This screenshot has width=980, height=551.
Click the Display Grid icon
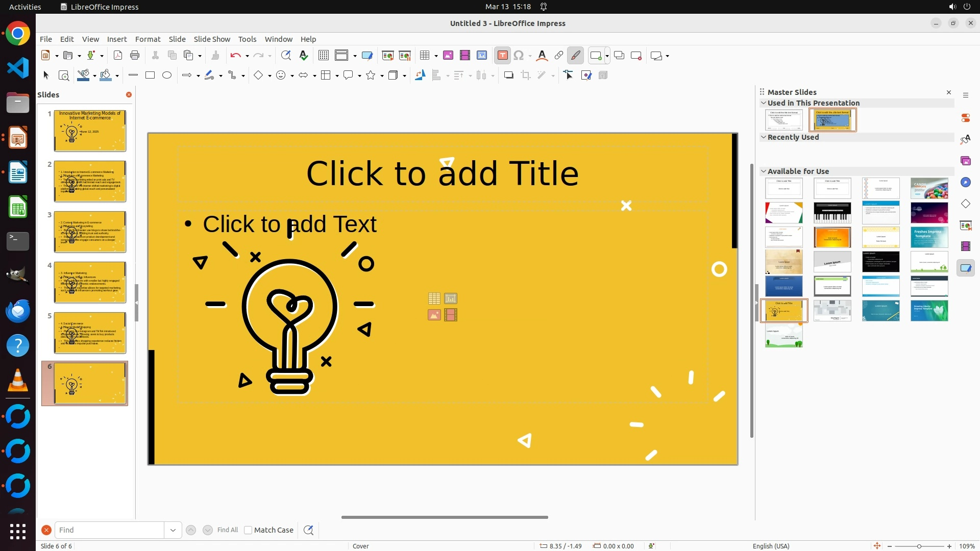pyautogui.click(x=324, y=56)
